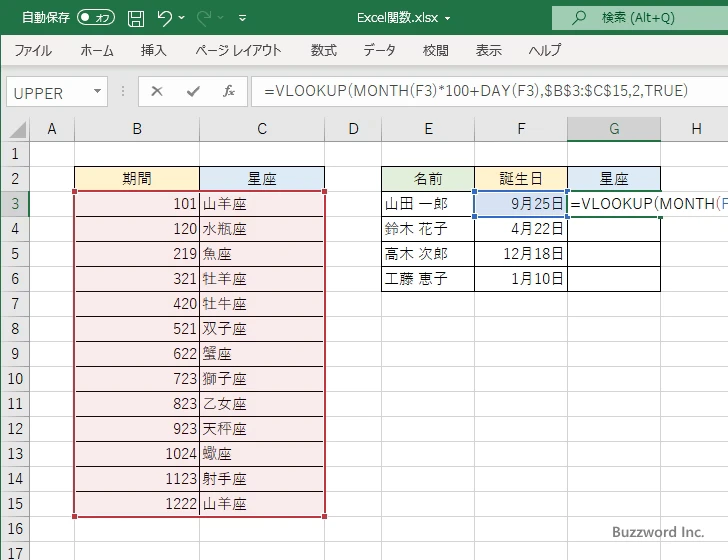Select column C header
This screenshot has width=728, height=560.
[x=262, y=129]
